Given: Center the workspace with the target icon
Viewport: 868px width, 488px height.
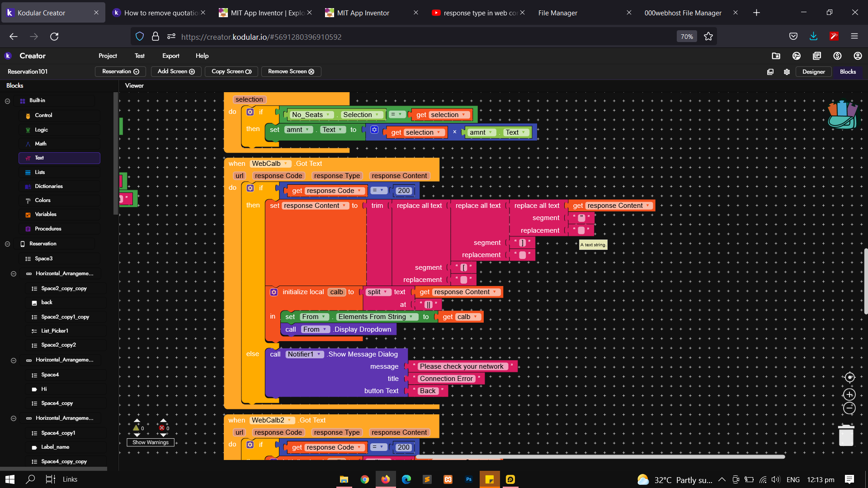Looking at the screenshot, I should (x=849, y=377).
